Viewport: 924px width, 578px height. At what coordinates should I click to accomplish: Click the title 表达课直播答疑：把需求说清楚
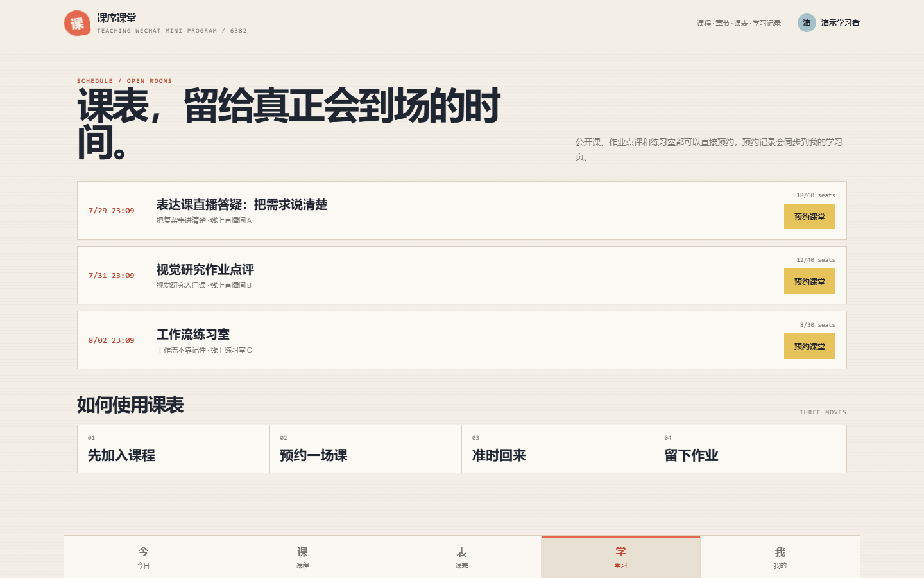coord(242,205)
